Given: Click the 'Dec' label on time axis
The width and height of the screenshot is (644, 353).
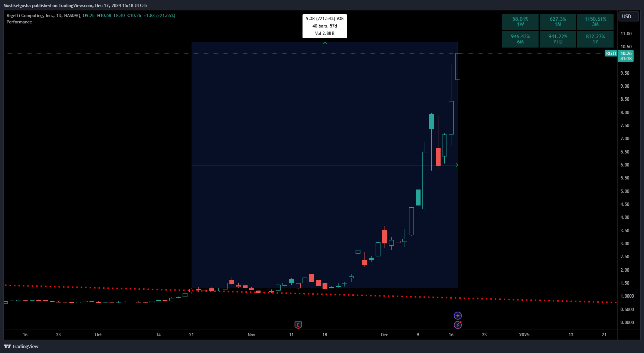Looking at the screenshot, I should pos(385,335).
